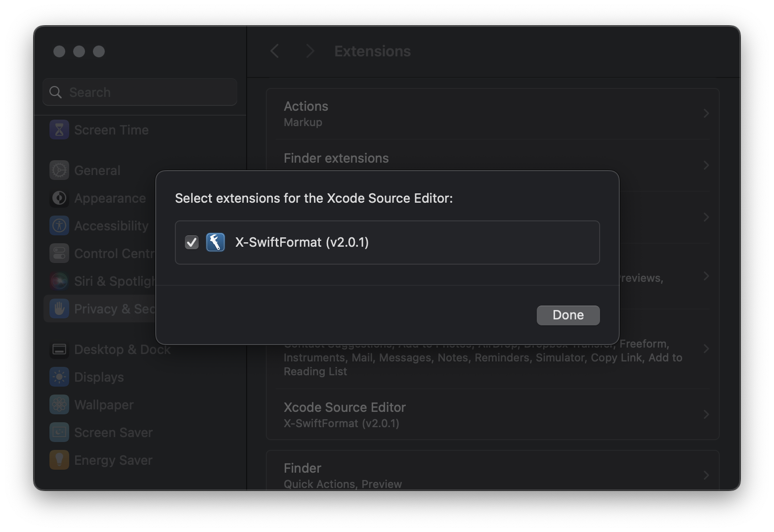Go back with the left chevron

(x=275, y=51)
